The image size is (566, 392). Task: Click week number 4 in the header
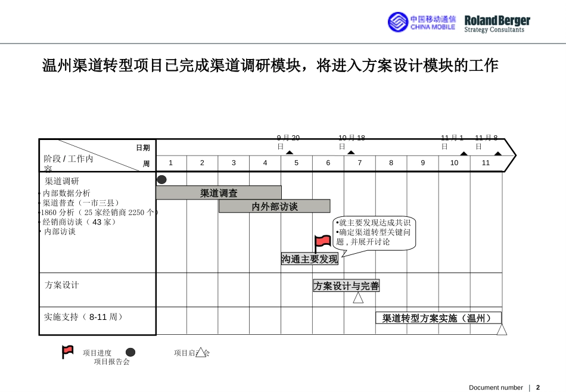tap(265, 163)
